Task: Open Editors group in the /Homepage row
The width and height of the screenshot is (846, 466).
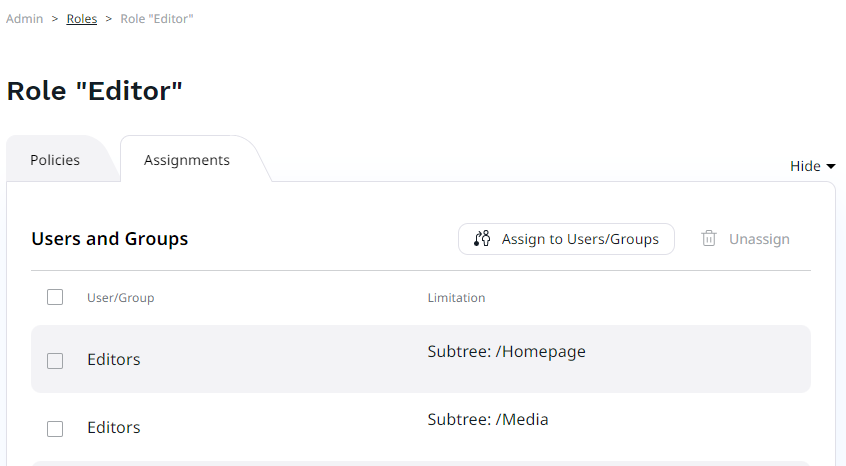Action: 114,360
